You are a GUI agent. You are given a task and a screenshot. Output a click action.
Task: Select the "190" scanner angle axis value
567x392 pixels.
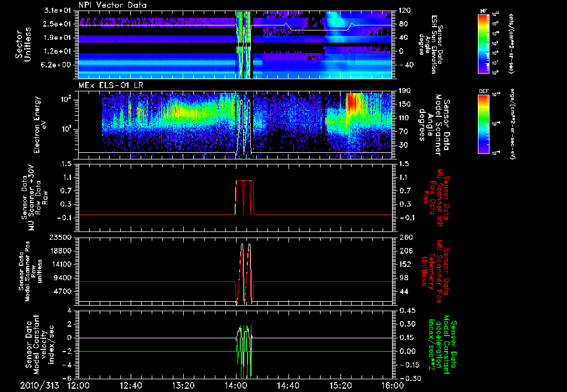pos(405,91)
